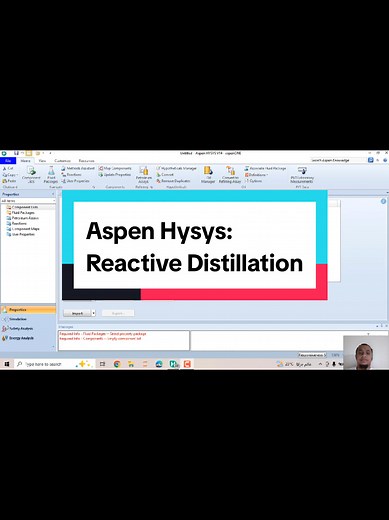Image resolution: width=389 pixels, height=520 pixels.
Task: Click Convert in Hypotheticals group
Action: click(165, 175)
